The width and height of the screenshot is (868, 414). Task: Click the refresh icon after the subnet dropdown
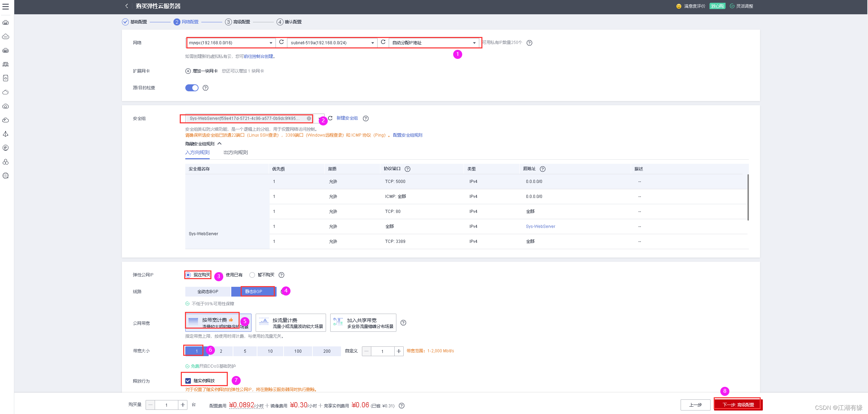tap(383, 42)
